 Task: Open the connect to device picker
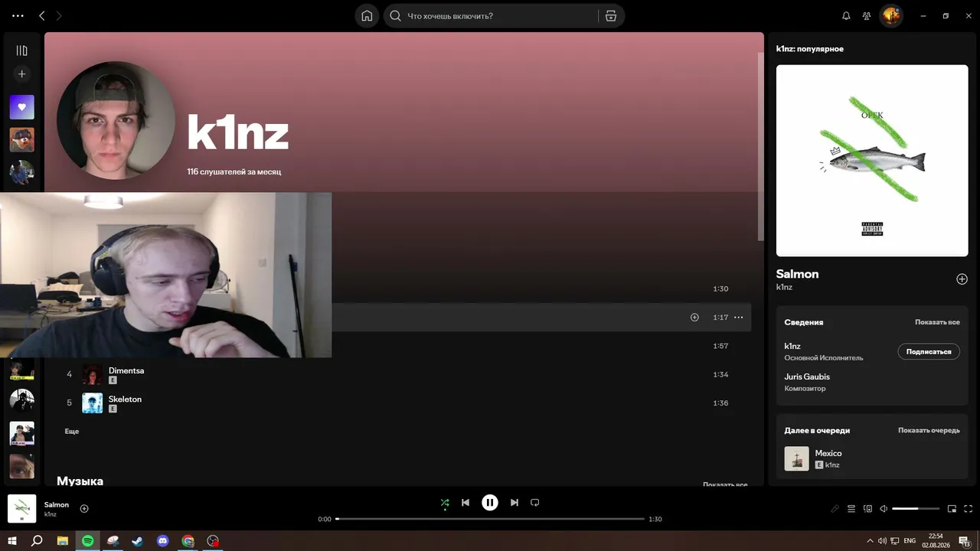[x=867, y=509]
